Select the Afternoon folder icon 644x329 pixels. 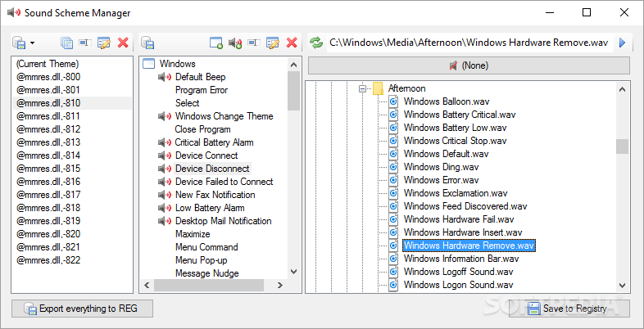378,88
